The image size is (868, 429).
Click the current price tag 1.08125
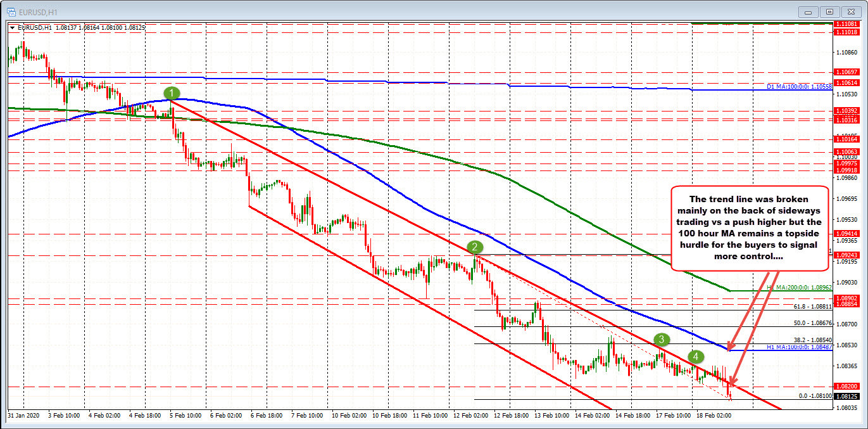pos(846,396)
